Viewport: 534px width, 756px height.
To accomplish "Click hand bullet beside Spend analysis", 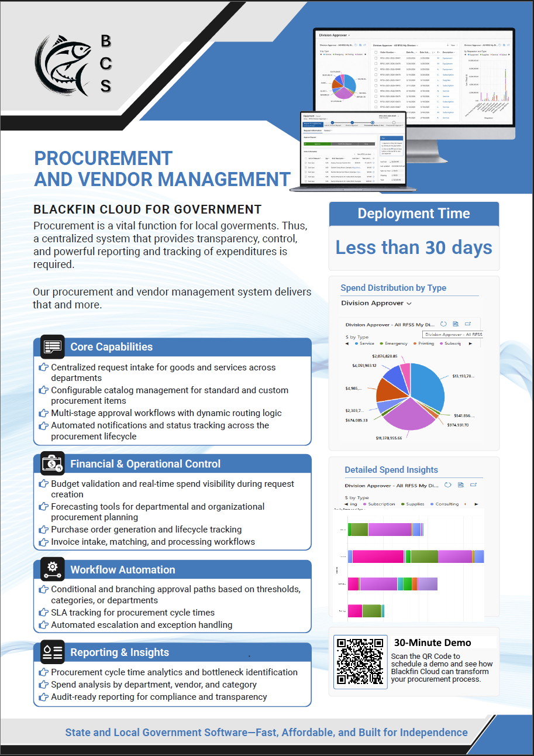I will coord(43,685).
